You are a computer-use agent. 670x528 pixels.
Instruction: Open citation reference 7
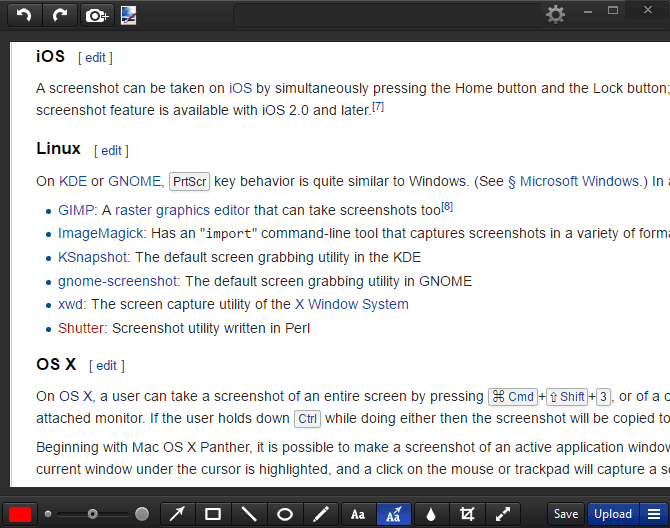tap(378, 106)
